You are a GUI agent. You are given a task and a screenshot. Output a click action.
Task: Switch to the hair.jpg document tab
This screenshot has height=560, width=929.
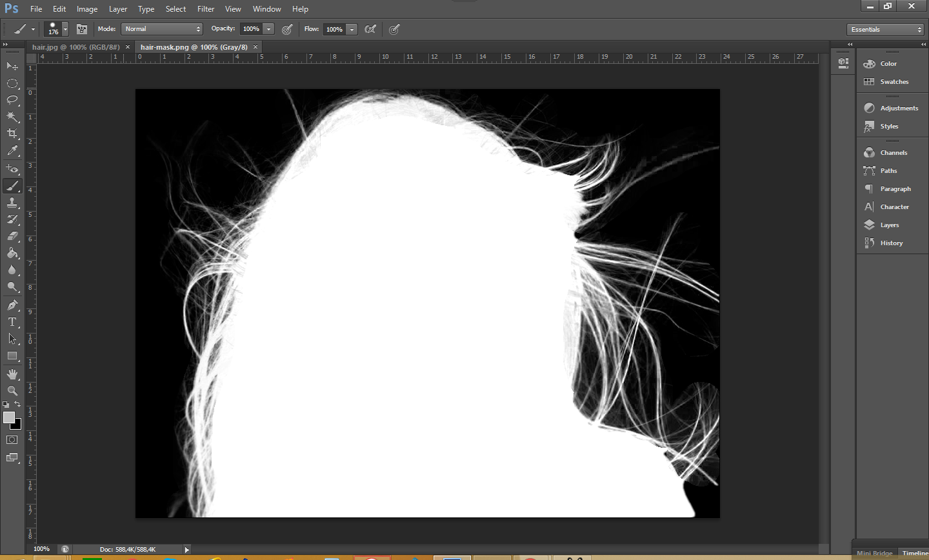coord(76,47)
